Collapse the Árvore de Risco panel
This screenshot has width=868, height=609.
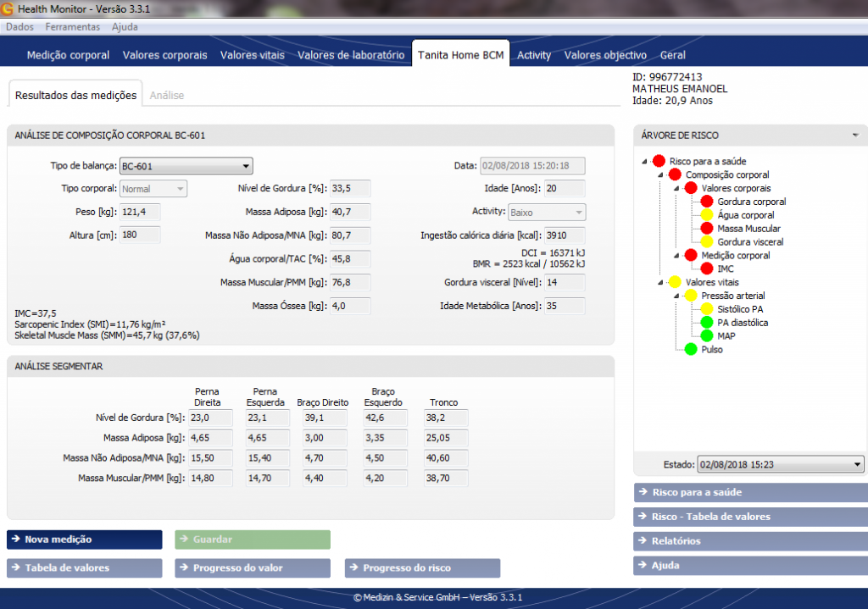[854, 136]
